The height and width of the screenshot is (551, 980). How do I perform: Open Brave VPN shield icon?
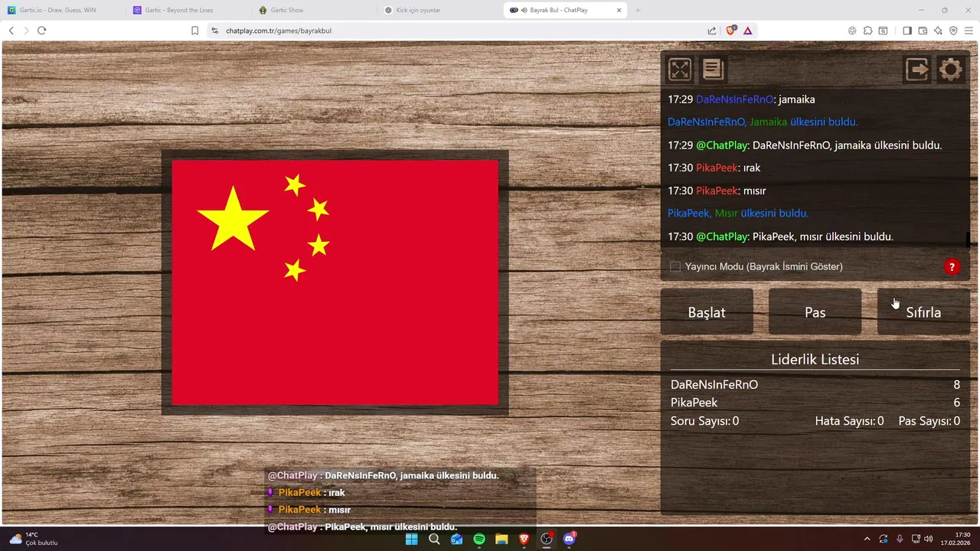click(953, 31)
